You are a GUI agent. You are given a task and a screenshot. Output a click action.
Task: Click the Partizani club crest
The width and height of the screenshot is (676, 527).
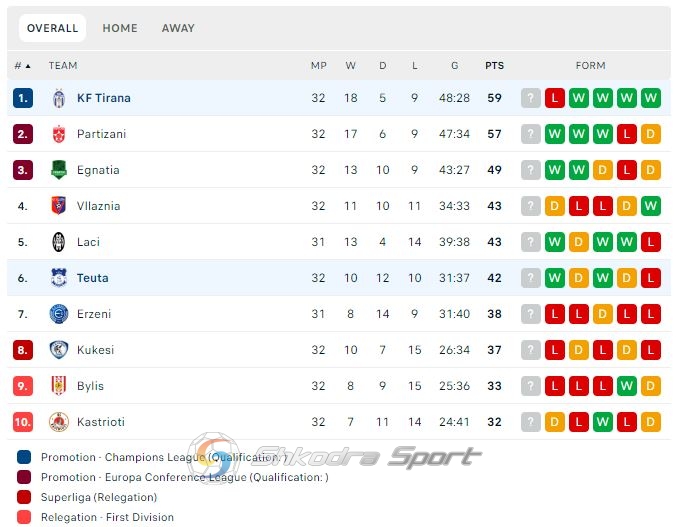[x=59, y=134]
